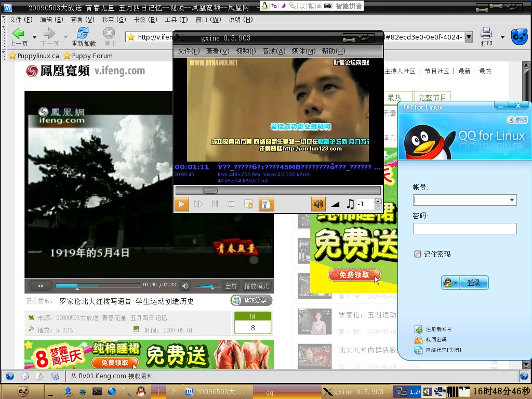532x399 pixels.
Task: Click QQ 帐号 account input field
Action: (464, 200)
